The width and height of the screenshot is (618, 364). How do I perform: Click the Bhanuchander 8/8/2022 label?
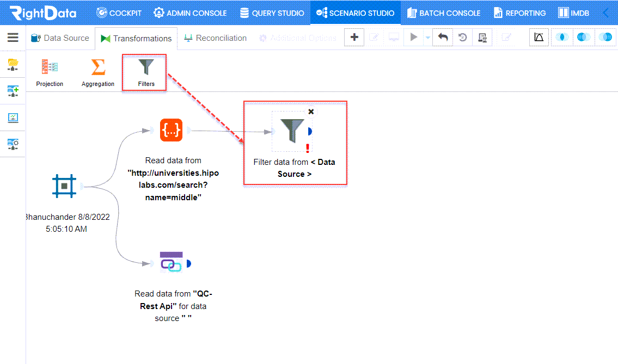tap(68, 223)
